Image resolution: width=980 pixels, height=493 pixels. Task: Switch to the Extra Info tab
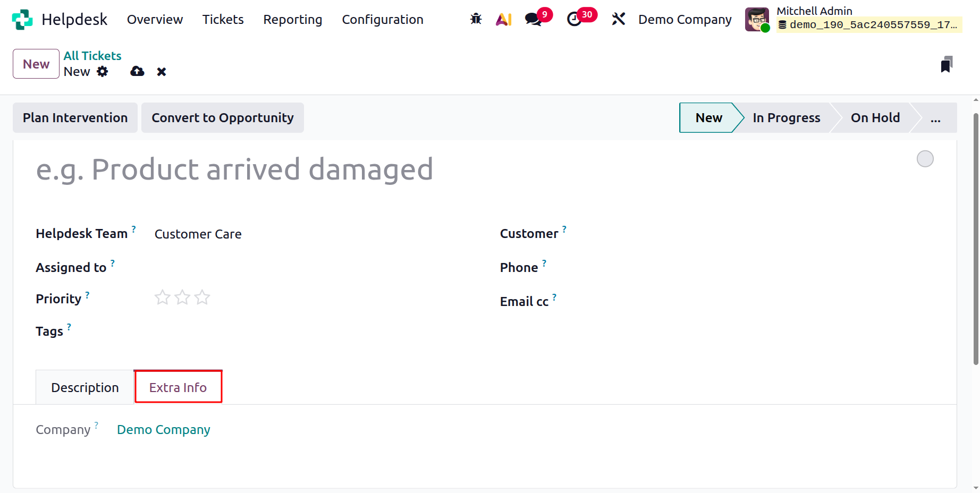click(x=178, y=387)
